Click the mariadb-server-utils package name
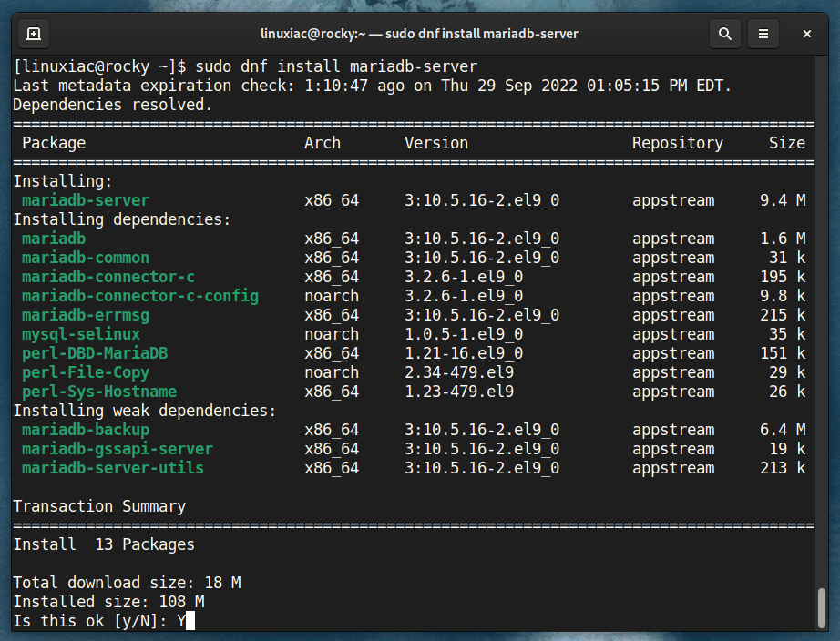The width and height of the screenshot is (840, 641). point(113,468)
